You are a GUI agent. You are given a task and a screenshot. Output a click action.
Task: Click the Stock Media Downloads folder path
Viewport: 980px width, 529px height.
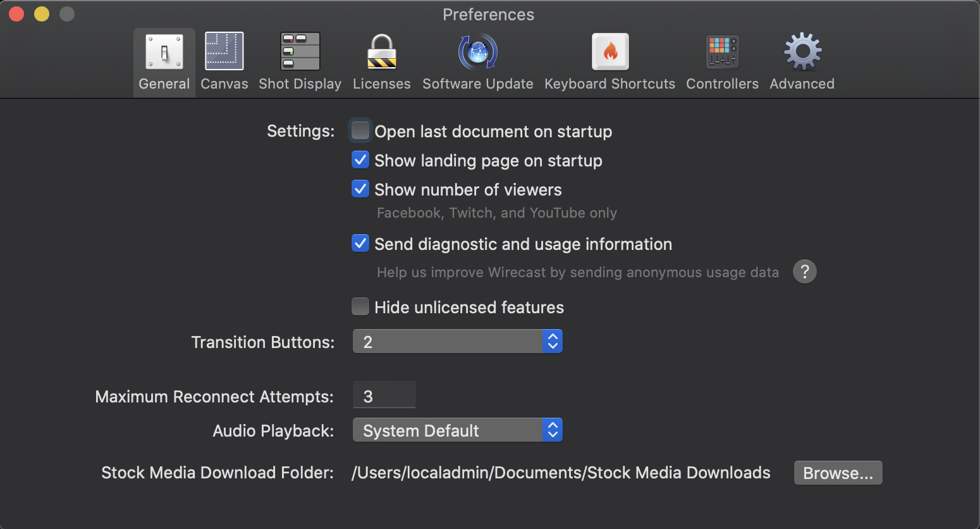click(x=561, y=473)
